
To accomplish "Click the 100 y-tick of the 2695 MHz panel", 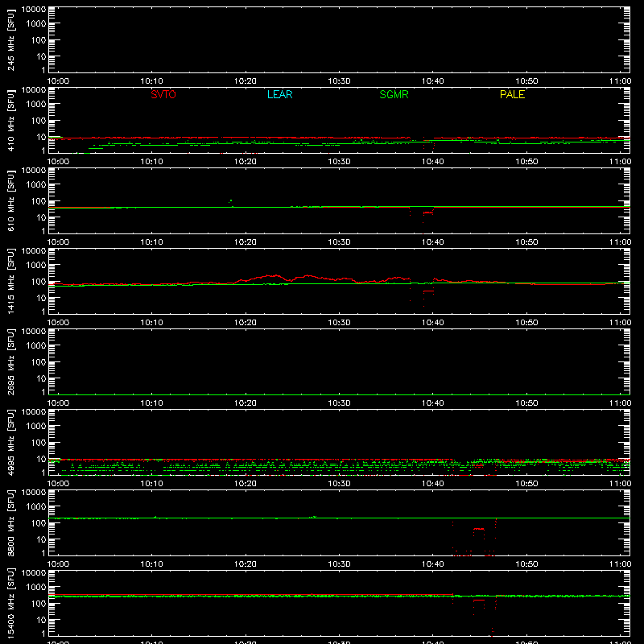I will 39,361.
